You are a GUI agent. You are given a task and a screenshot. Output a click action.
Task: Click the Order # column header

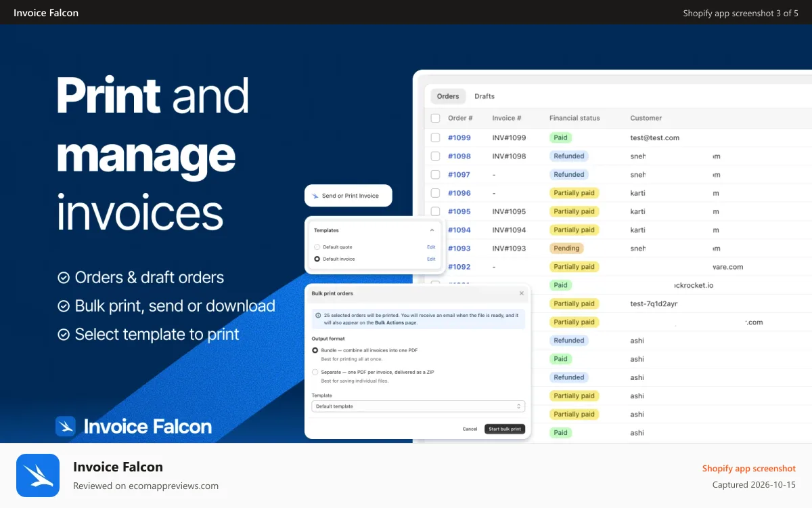tap(460, 118)
